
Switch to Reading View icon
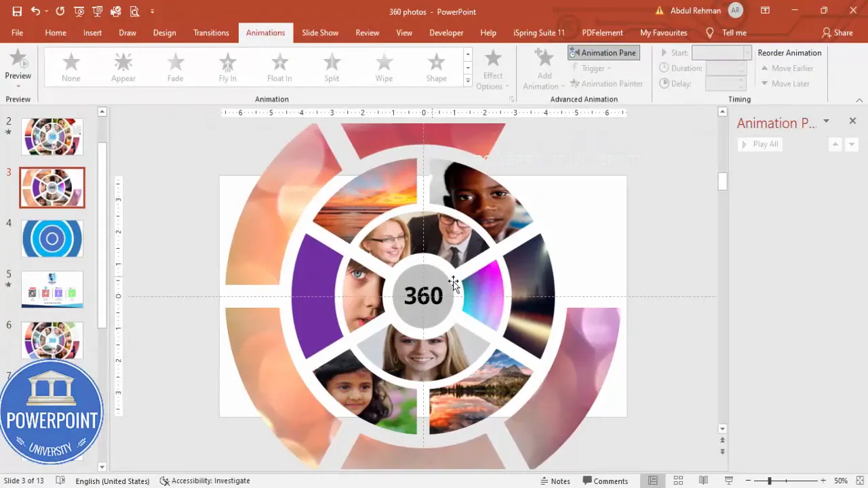[703, 481]
